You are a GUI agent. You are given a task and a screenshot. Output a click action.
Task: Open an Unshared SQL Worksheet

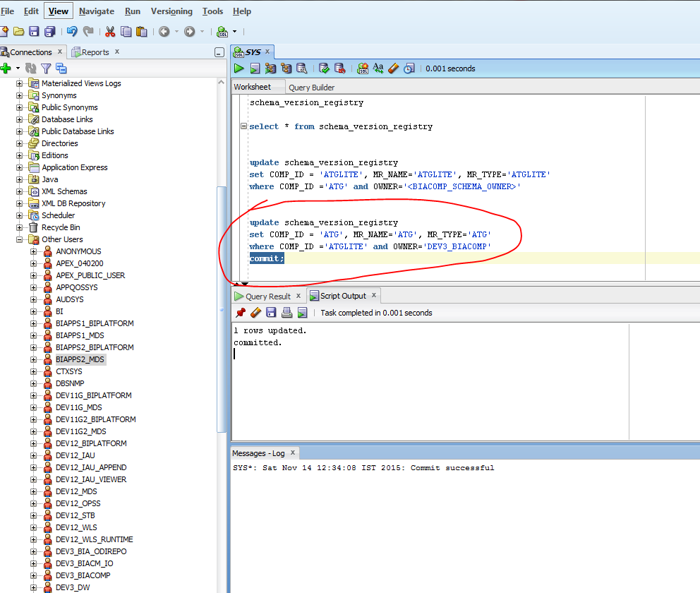coord(363,68)
